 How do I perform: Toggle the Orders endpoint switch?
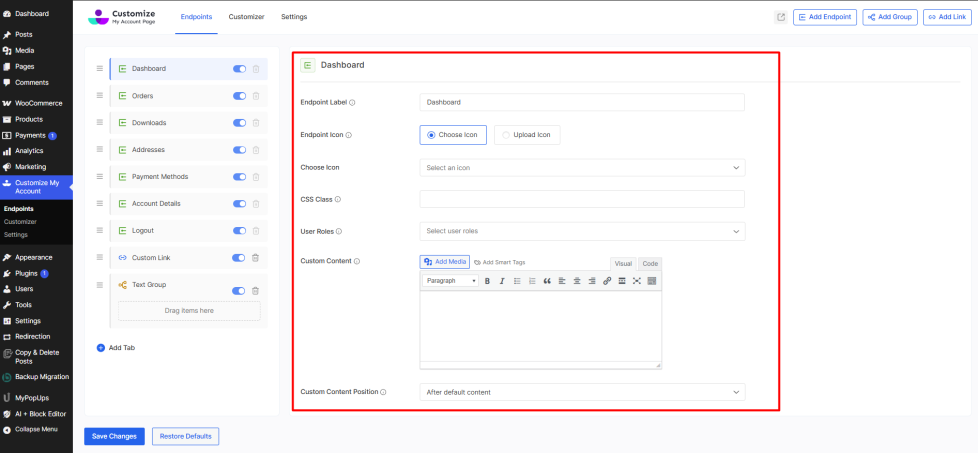click(x=239, y=96)
